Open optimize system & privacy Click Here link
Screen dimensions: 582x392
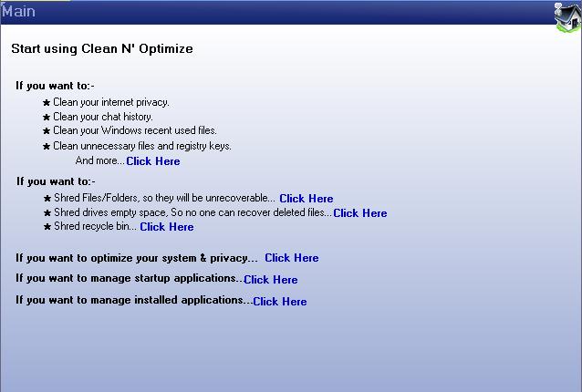(291, 258)
